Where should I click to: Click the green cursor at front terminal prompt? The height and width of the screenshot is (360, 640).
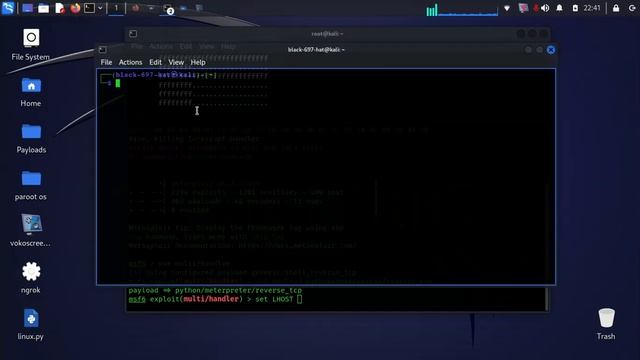(118, 84)
